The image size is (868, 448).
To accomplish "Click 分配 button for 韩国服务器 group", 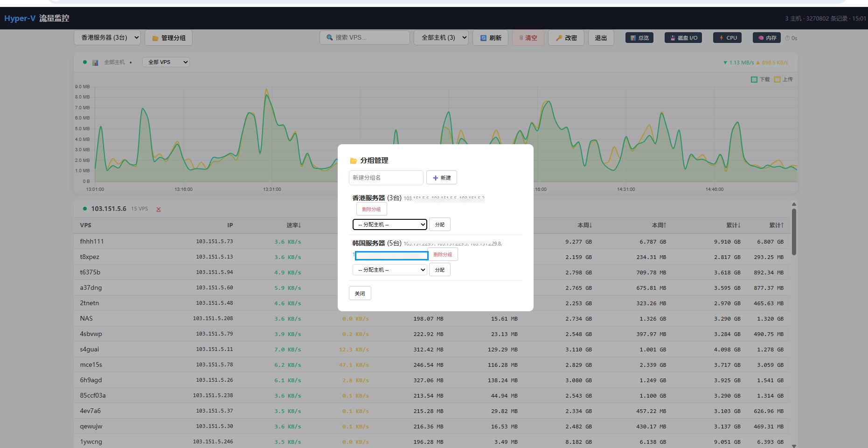I will pyautogui.click(x=439, y=270).
